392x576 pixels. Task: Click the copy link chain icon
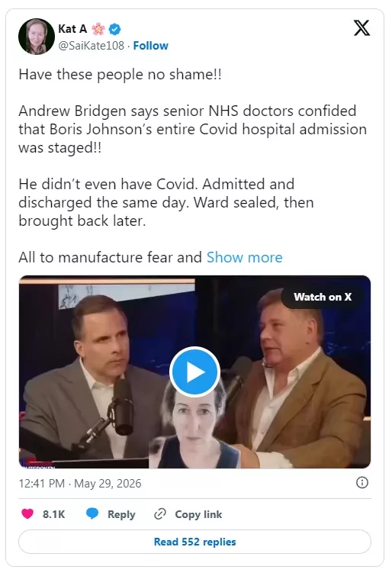click(x=160, y=513)
